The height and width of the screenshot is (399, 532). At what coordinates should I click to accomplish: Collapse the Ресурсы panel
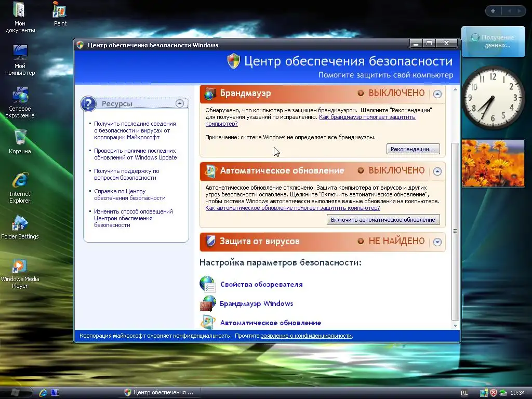click(179, 103)
